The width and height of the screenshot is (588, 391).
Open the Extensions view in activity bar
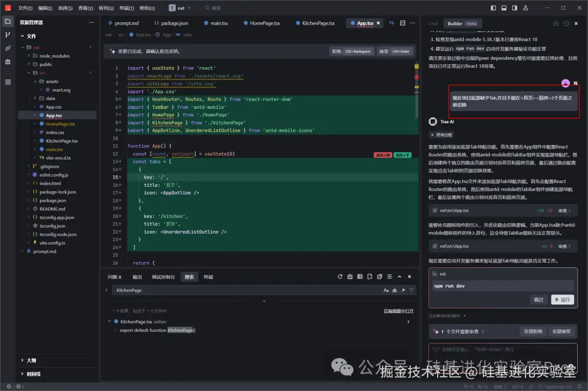8,82
